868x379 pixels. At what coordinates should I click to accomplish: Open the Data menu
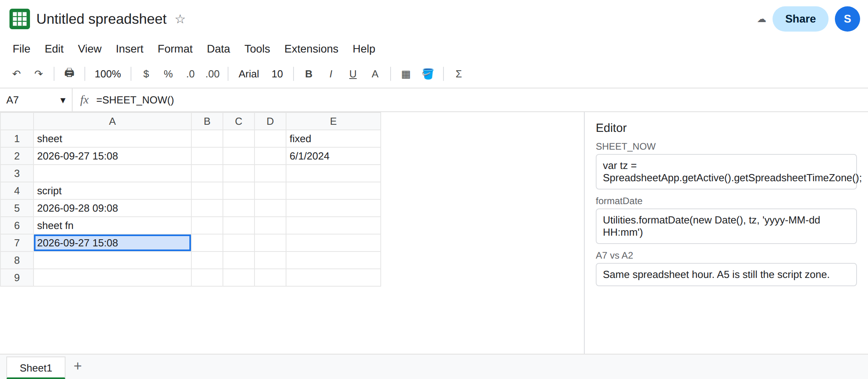point(218,49)
